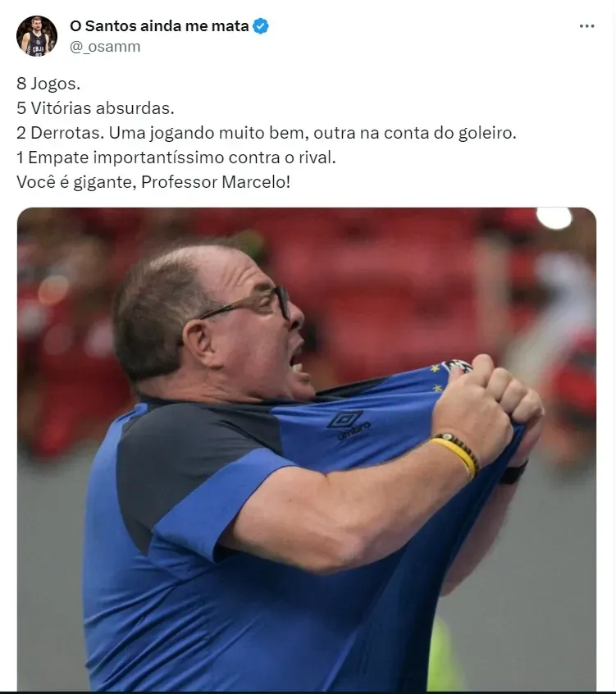Click the bright stadium light in the photo
The height and width of the screenshot is (694, 616).
point(554,217)
